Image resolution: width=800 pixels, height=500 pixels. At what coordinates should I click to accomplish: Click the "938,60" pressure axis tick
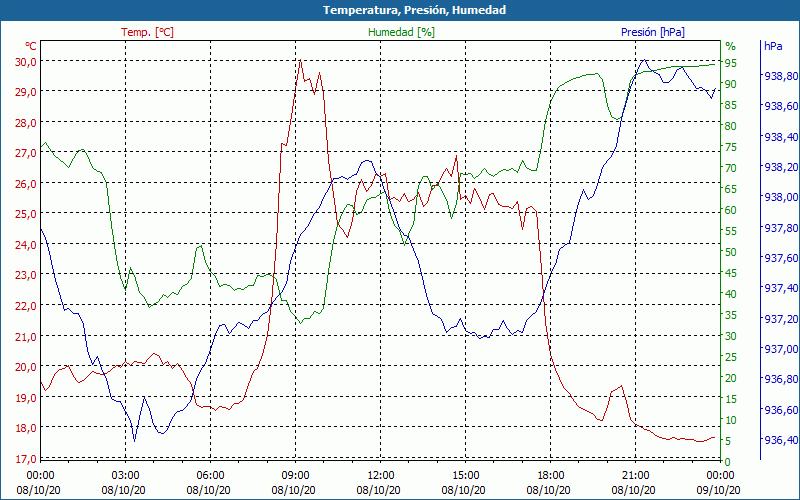click(781, 106)
